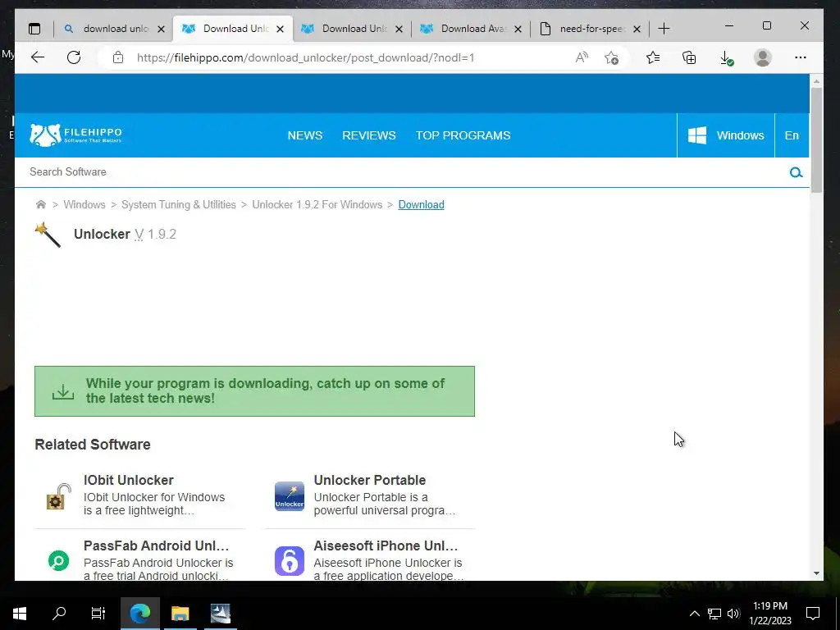The image size is (840, 630).
Task: Open a new tab with the plus button
Action: coord(664,29)
